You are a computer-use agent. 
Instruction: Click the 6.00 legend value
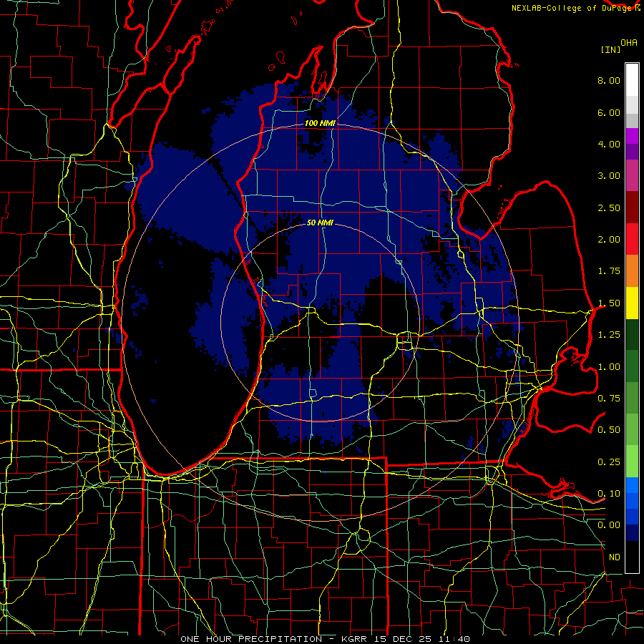tap(609, 112)
